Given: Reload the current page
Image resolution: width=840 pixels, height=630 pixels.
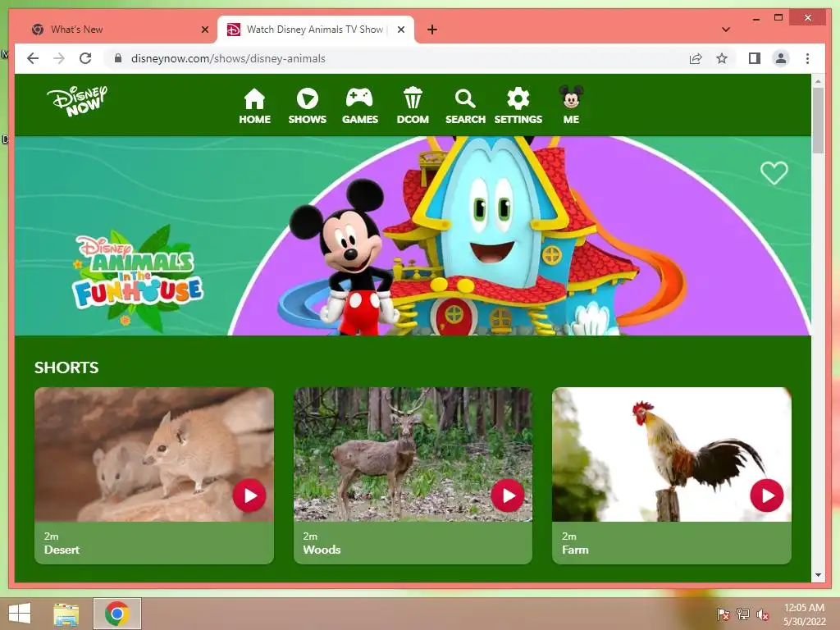Looking at the screenshot, I should click(85, 58).
